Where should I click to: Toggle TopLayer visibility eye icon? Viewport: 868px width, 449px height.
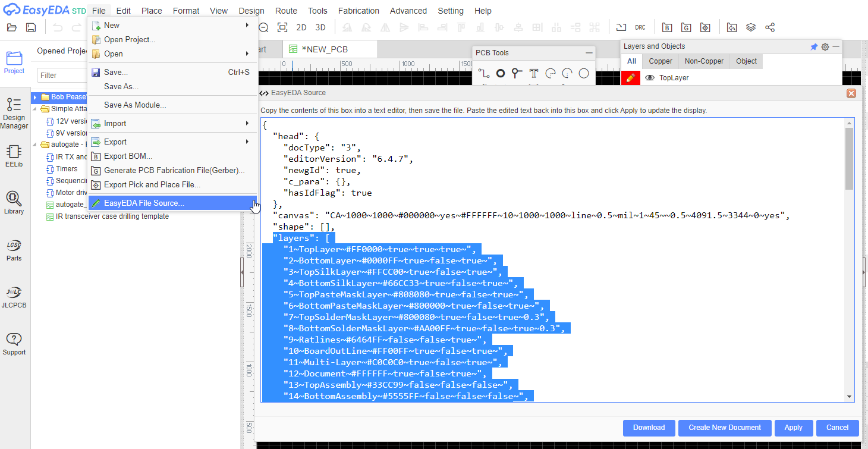pos(650,78)
